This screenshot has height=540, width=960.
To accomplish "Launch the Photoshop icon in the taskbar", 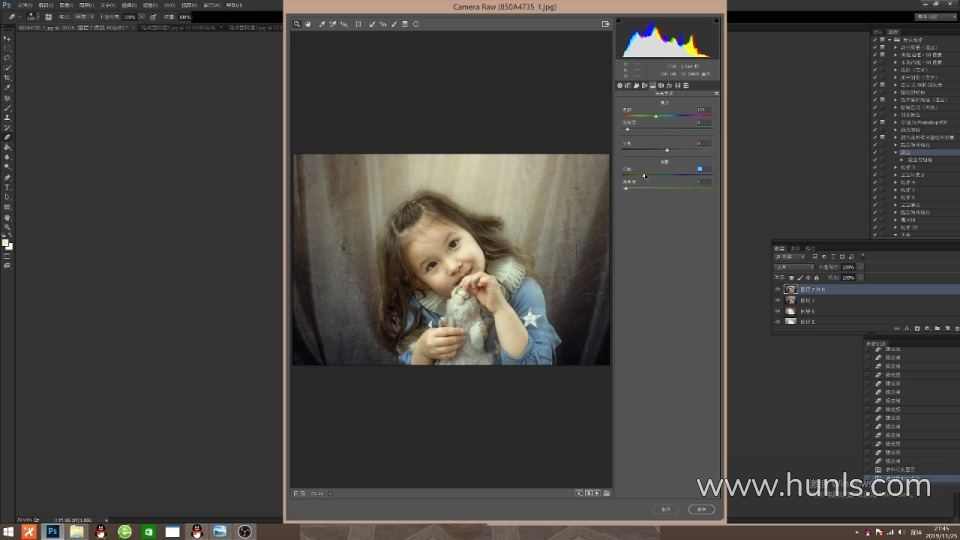I will coord(53,531).
